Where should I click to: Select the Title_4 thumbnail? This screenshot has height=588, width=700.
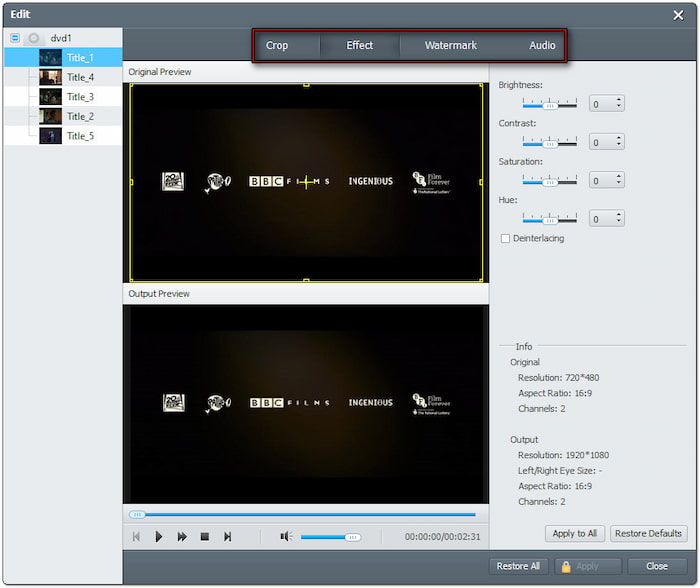(50, 77)
